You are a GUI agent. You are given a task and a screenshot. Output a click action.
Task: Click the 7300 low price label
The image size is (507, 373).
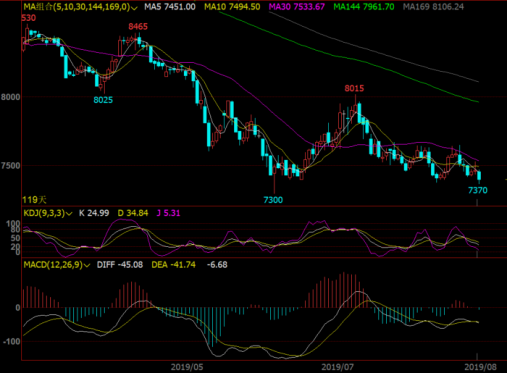[x=273, y=200]
